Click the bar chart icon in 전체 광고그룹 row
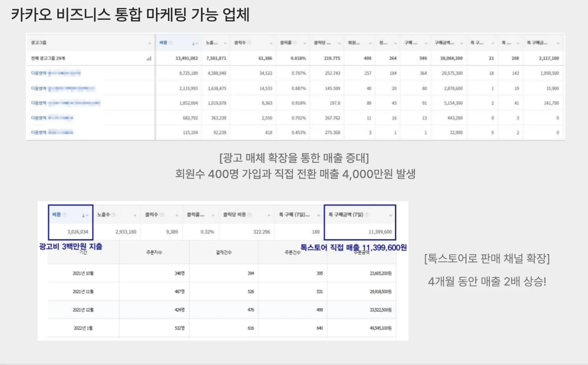 pyautogui.click(x=149, y=58)
